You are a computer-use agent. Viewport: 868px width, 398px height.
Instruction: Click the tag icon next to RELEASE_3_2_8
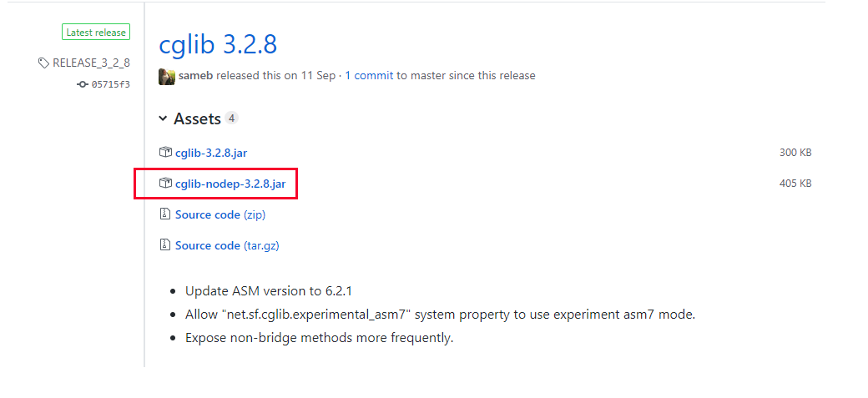(x=43, y=63)
